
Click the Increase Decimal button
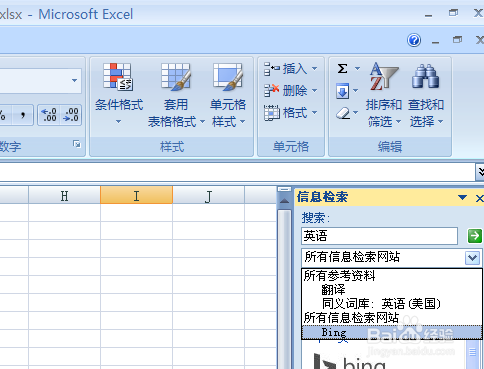[x=49, y=115]
